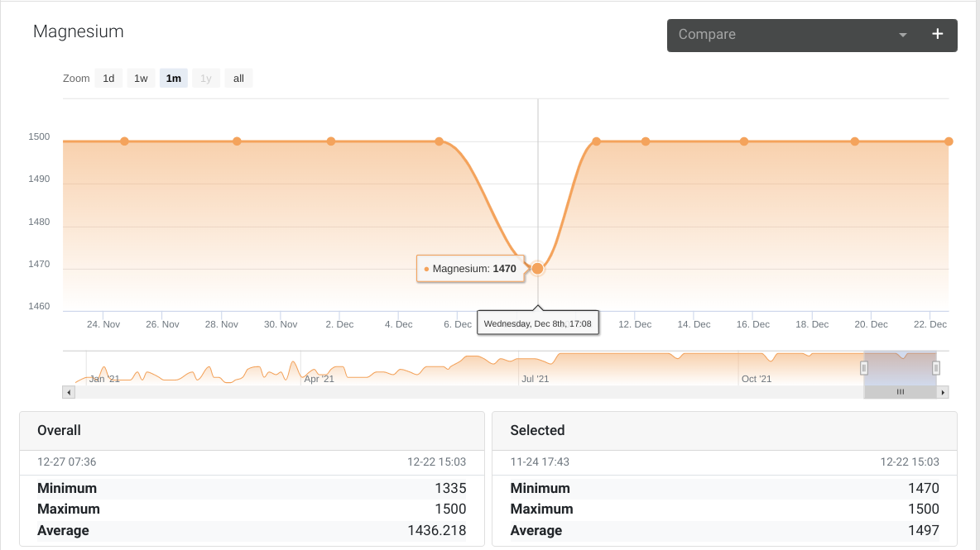Click the 14. Dec axis label

click(x=694, y=325)
